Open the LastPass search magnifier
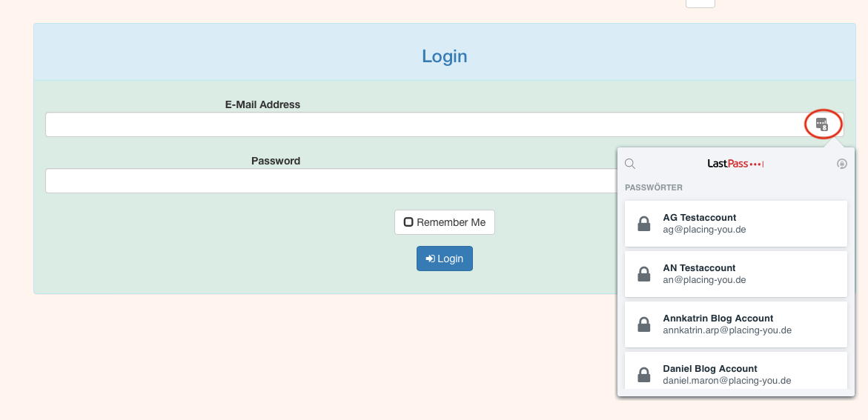The image size is (868, 420). (630, 164)
